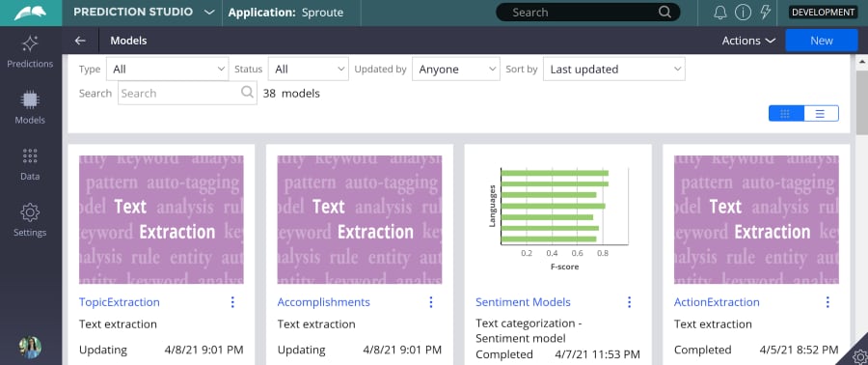The width and height of the screenshot is (868, 365).
Task: Click the Sentiment Models F-score chart
Action: [x=558, y=219]
